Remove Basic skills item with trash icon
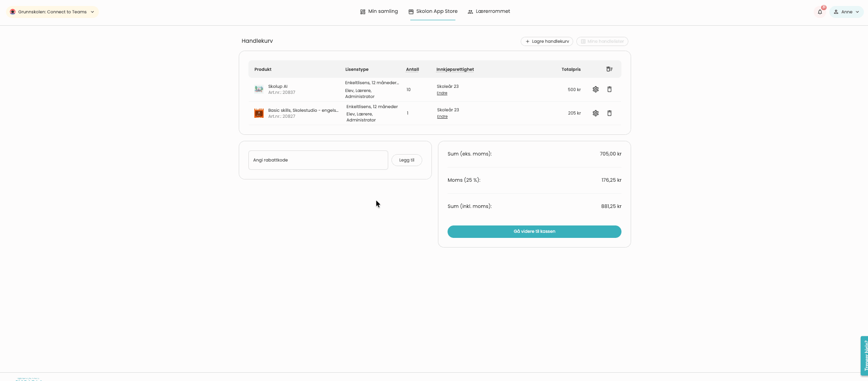The height and width of the screenshot is (381, 868). [609, 113]
